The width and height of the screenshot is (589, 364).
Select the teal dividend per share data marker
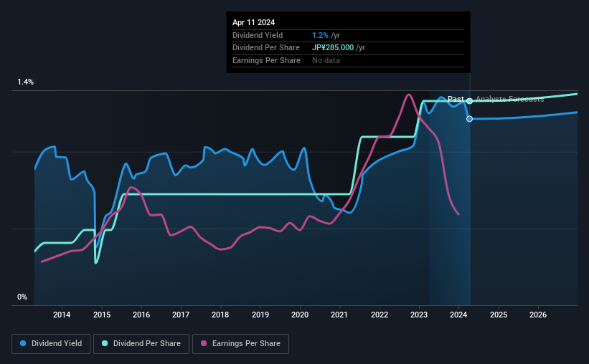tap(469, 101)
